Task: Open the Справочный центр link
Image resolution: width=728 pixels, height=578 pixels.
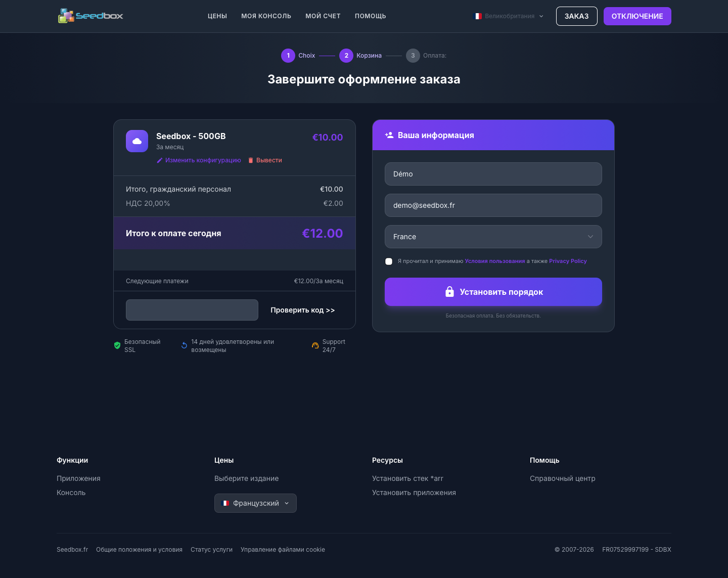Action: point(563,478)
